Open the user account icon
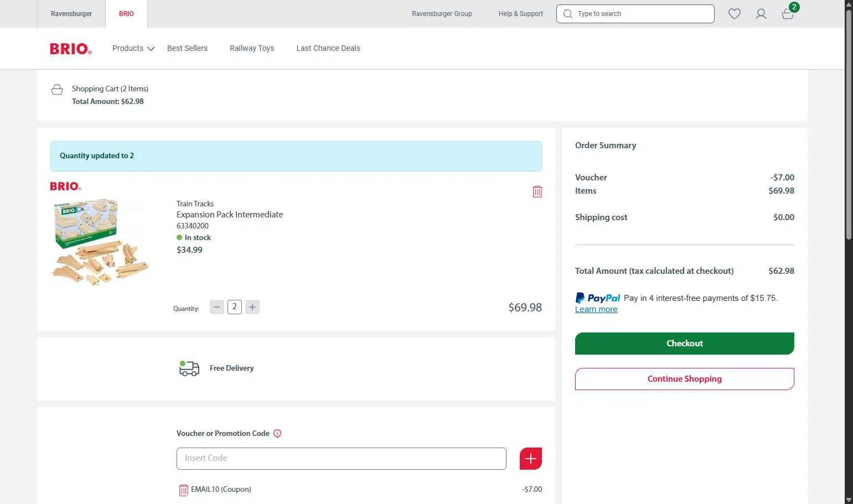 click(761, 14)
